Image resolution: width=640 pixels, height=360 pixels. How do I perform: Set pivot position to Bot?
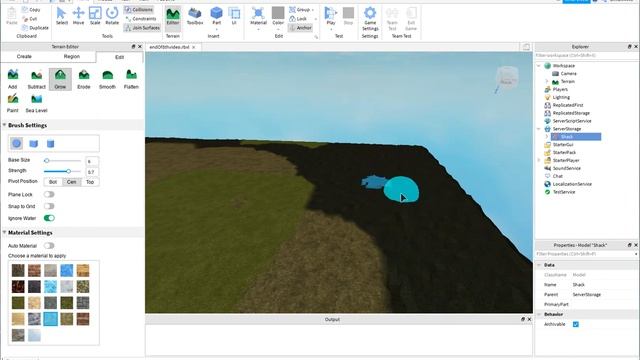point(53,182)
